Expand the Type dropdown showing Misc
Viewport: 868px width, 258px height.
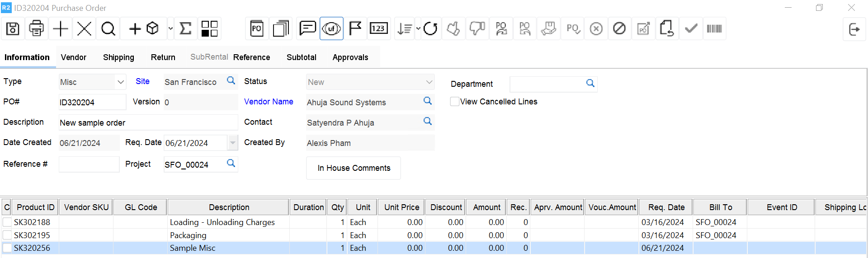pyautogui.click(x=120, y=82)
